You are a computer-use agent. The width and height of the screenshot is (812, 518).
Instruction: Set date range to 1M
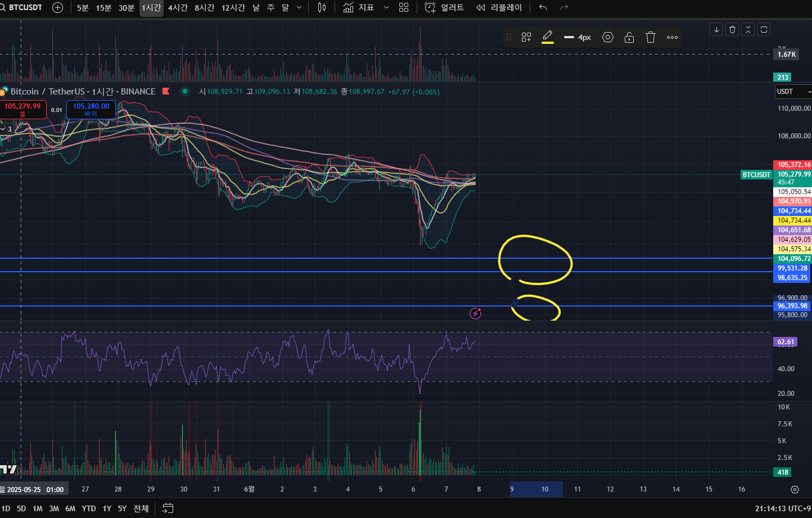click(38, 508)
